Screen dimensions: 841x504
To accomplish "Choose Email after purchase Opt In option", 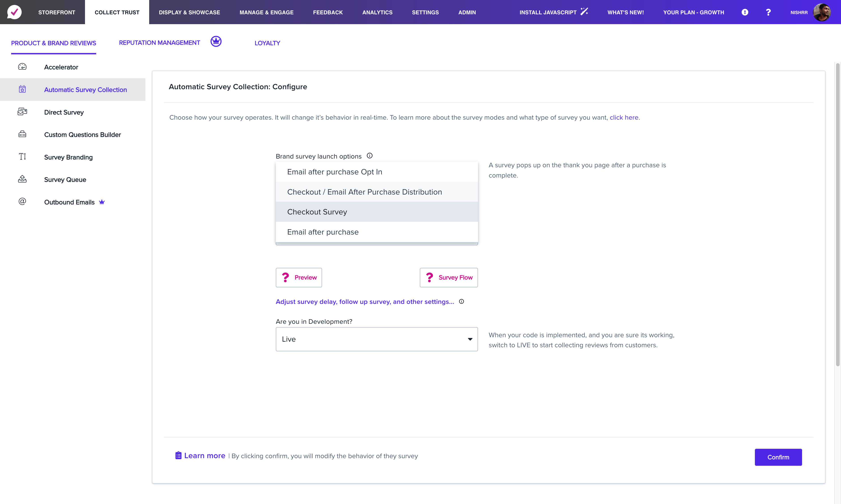I will tap(377, 172).
